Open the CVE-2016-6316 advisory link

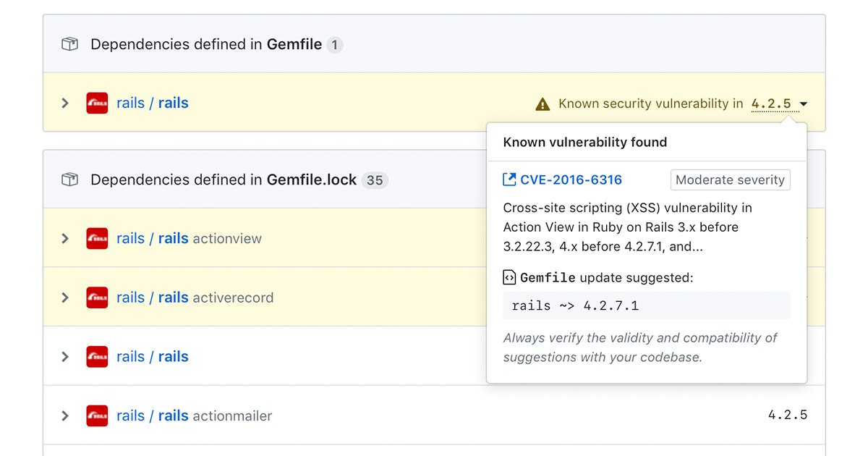point(571,180)
